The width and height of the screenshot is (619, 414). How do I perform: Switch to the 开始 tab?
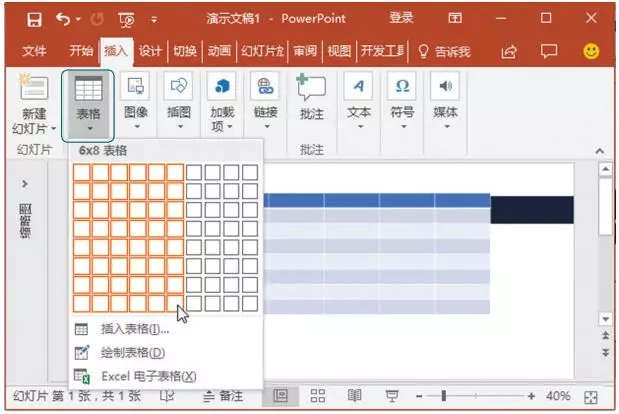81,51
